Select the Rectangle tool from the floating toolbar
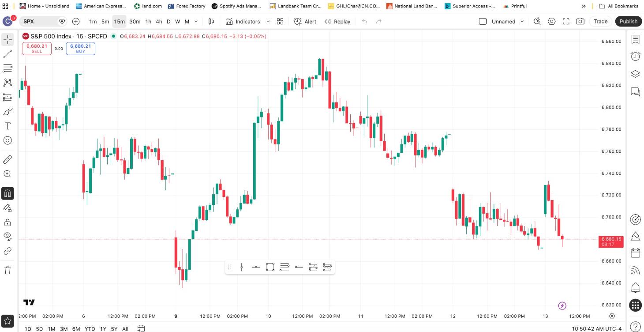This screenshot has width=644, height=332. click(270, 267)
